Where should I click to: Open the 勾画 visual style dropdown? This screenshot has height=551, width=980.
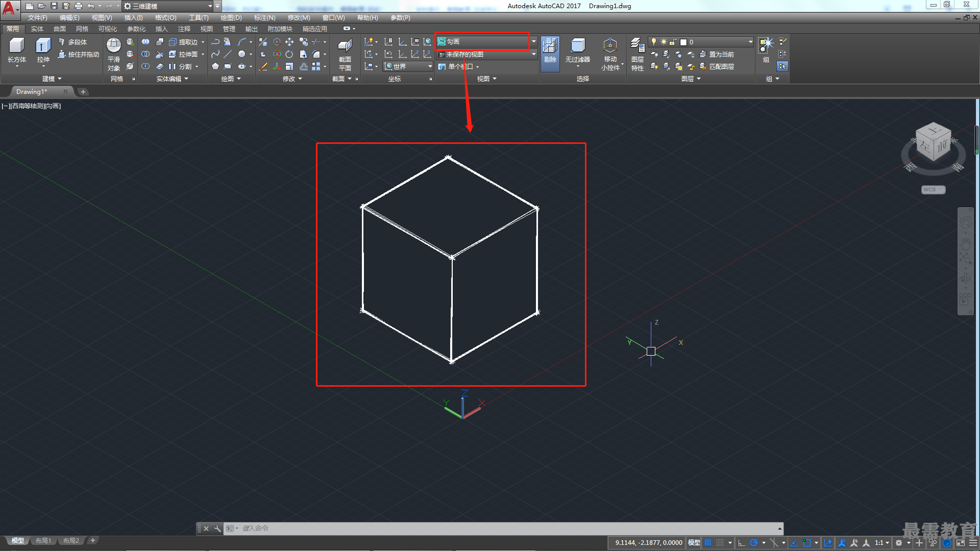(x=487, y=42)
